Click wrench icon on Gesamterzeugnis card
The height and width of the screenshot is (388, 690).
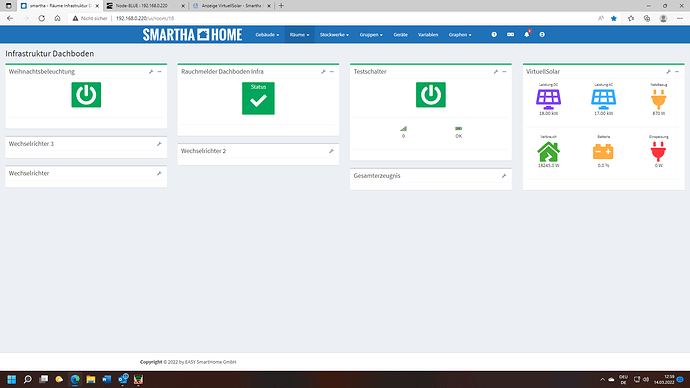[x=504, y=176]
